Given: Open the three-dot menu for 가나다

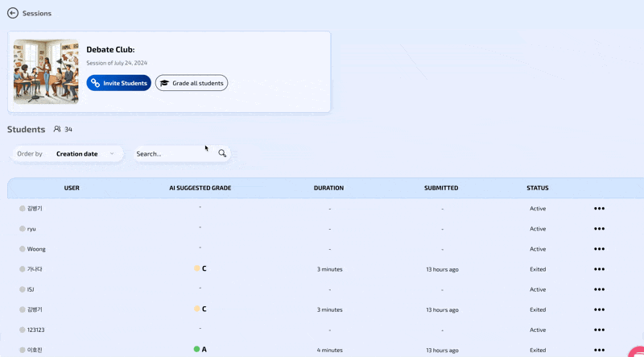Looking at the screenshot, I should [x=599, y=269].
